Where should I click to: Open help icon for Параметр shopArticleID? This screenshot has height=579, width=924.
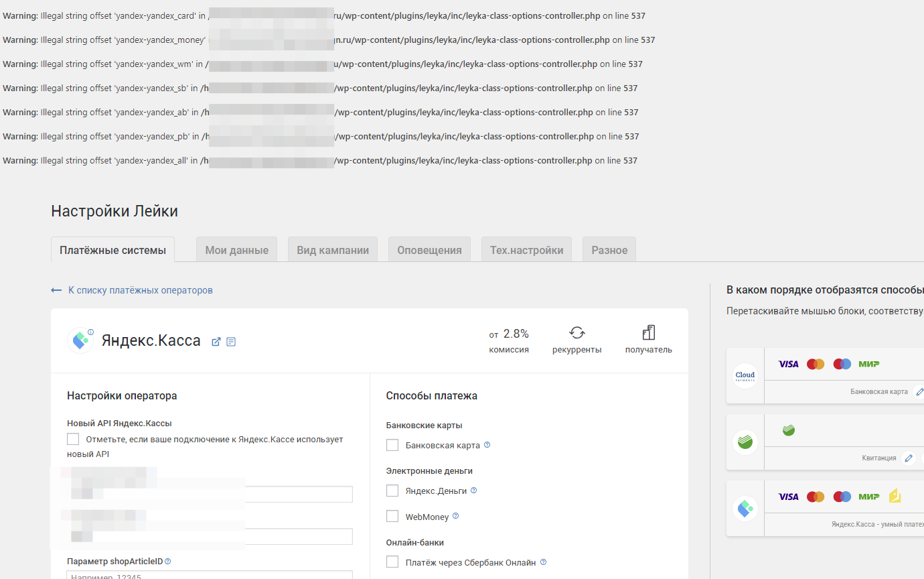(168, 561)
